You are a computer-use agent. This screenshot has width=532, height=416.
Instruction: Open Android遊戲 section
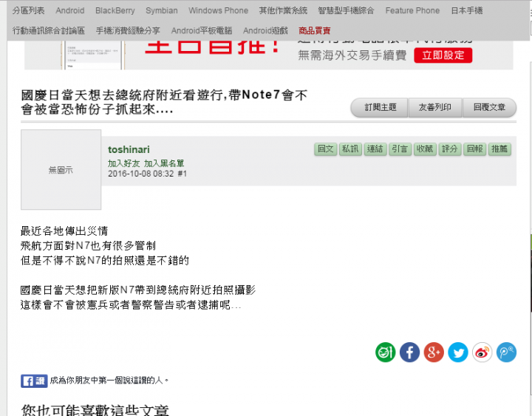pyautogui.click(x=265, y=30)
